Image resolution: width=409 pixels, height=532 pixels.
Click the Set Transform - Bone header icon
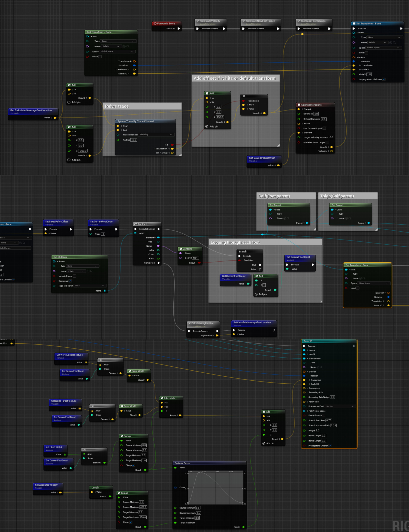coord(354,23)
